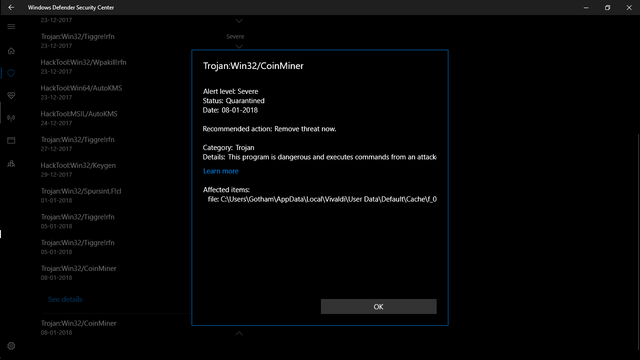Open the Learn more link
Viewport: 640px width, 360px height.
(x=221, y=171)
